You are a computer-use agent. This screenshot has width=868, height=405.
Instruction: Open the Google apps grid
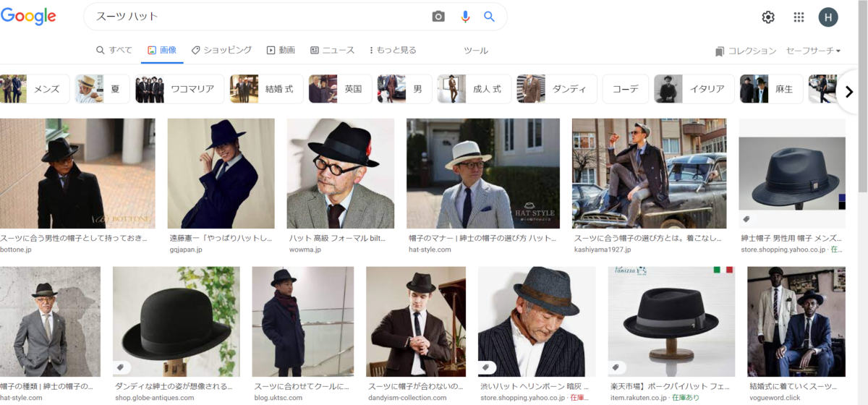(799, 17)
